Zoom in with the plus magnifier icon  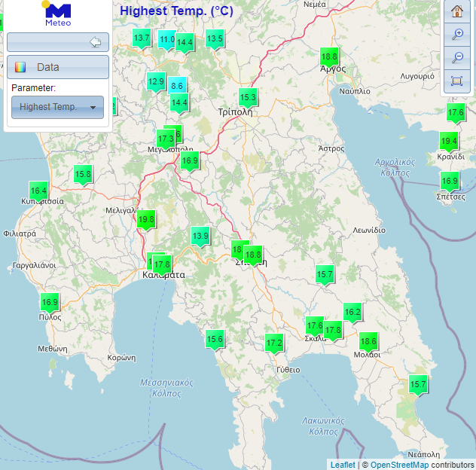[x=457, y=35]
